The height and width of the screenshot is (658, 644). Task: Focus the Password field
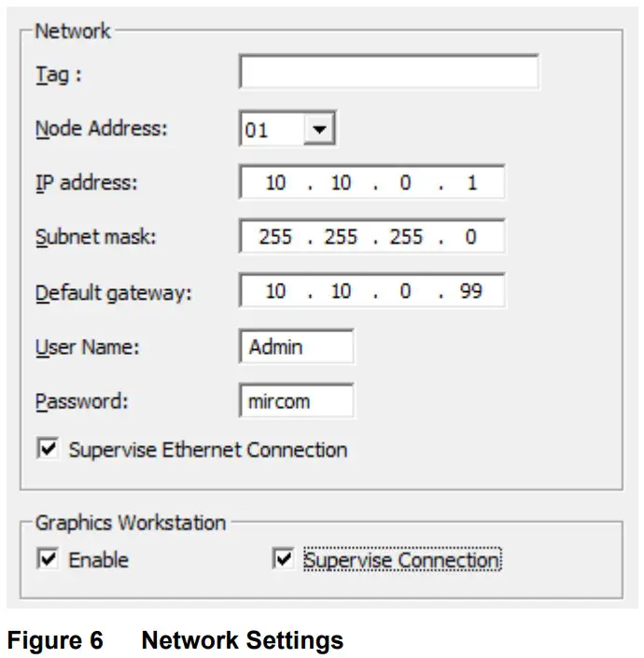coord(296,401)
